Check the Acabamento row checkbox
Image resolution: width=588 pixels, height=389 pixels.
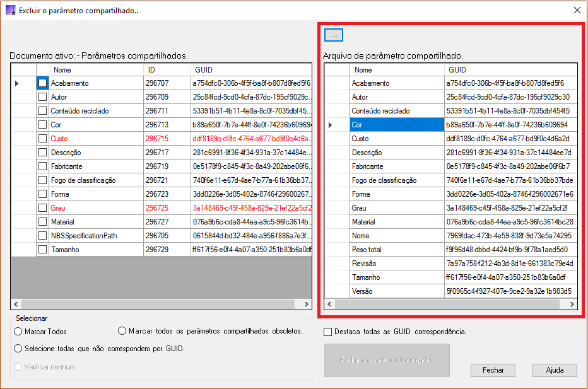click(42, 83)
